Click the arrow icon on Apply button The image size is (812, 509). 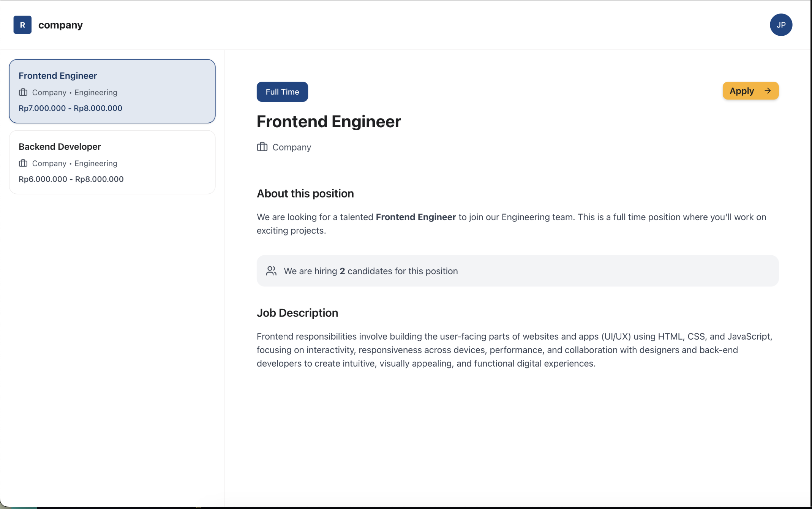[768, 91]
